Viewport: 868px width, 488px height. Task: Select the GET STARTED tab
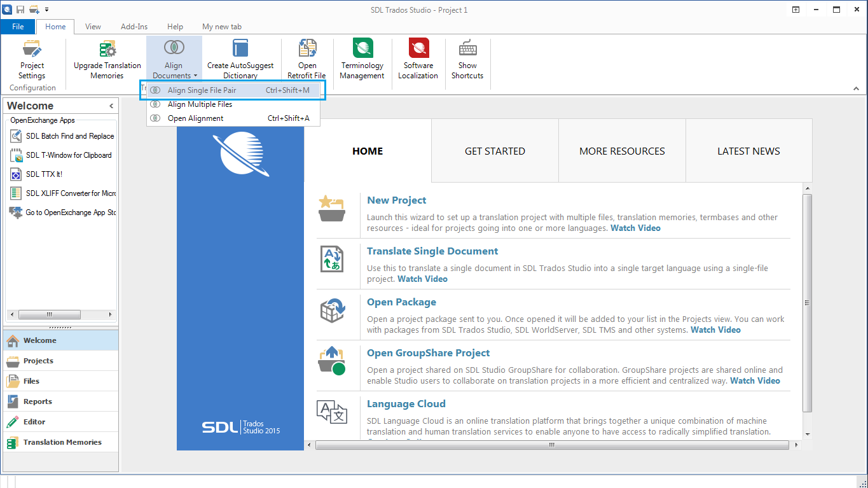(495, 151)
